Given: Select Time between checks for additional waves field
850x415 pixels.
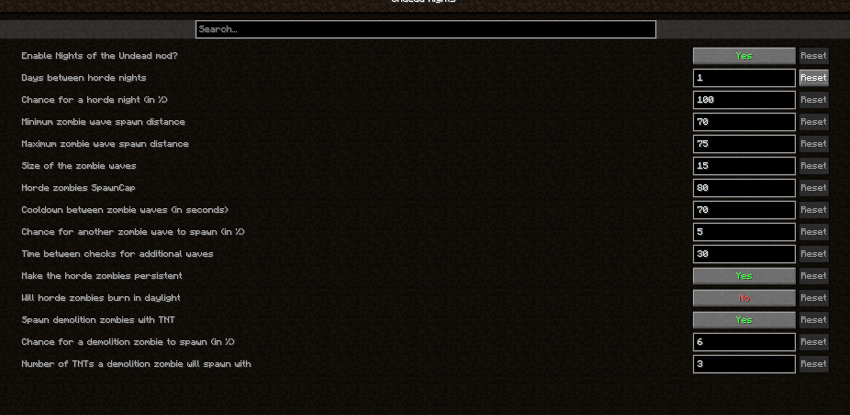Looking at the screenshot, I should click(743, 254).
